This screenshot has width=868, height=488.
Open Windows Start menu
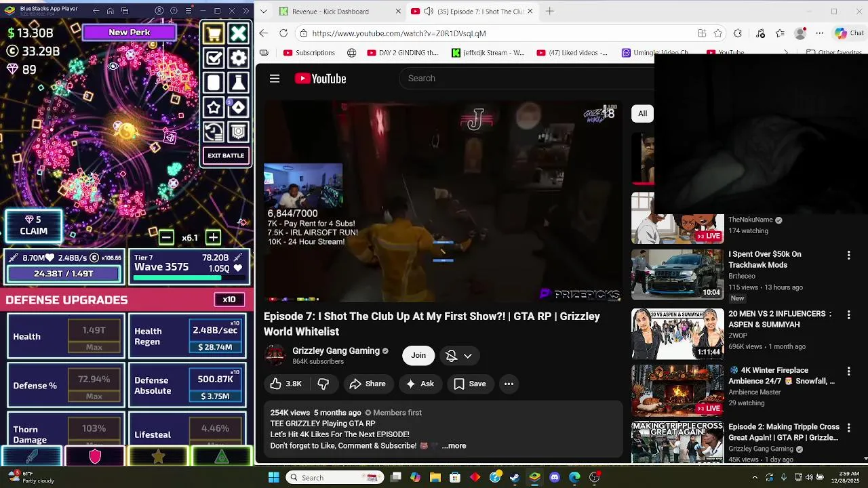tap(273, 477)
